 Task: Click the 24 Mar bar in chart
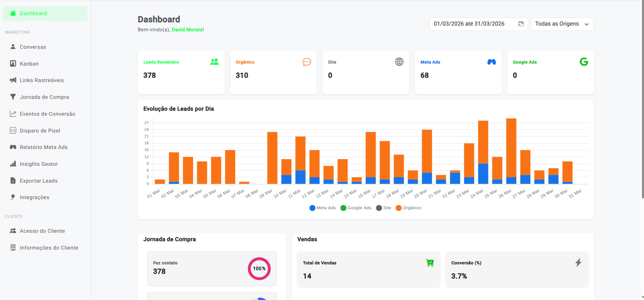(x=483, y=152)
